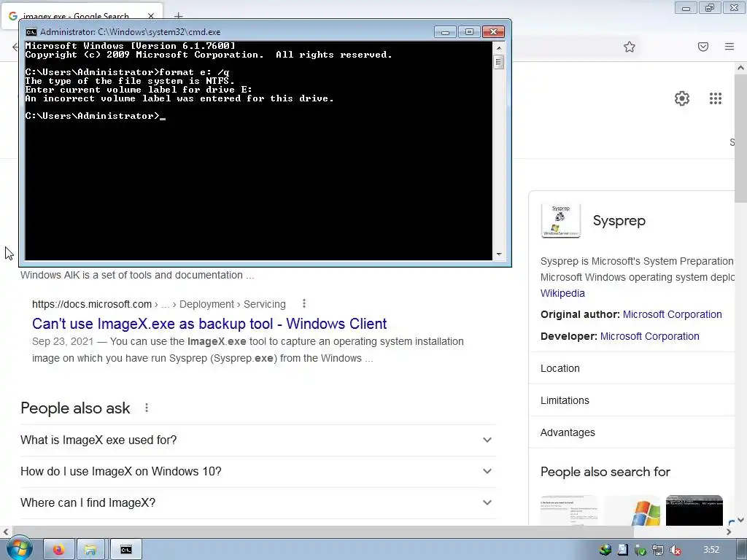Select the cmd.exe taskbar button
Screen dimensions: 747x560
pos(125,550)
